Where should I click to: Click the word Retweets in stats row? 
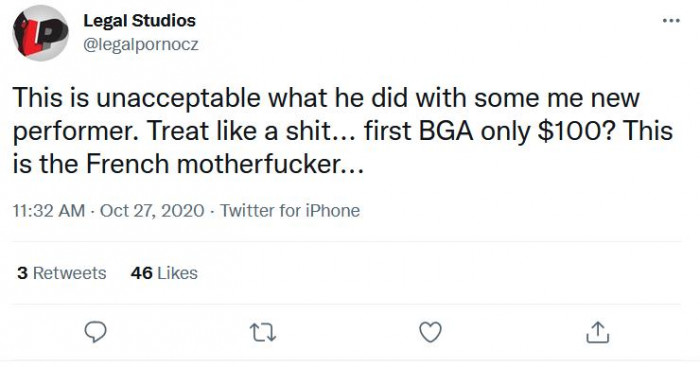70,273
